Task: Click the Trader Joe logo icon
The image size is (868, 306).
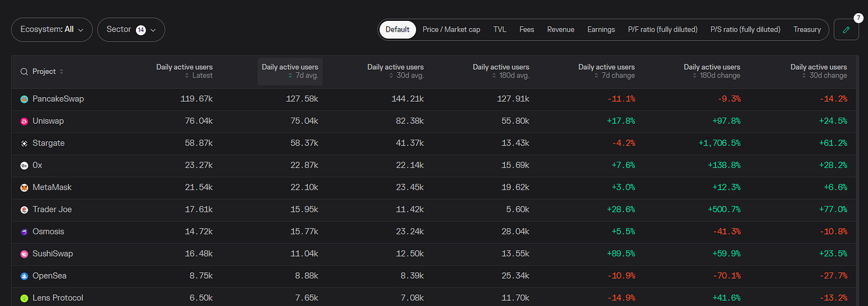Action: pos(24,209)
